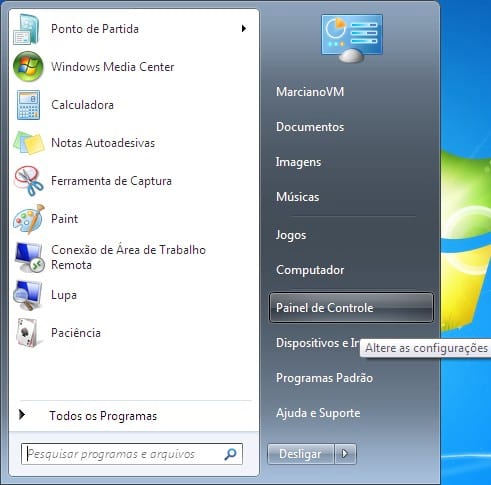Image resolution: width=491 pixels, height=485 pixels.
Task: Open Conexão de Área de Trabalho Remota icon
Action: (x=29, y=257)
